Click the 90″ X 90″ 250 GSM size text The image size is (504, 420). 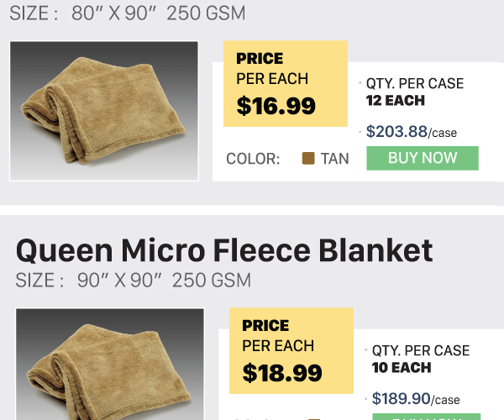164,281
